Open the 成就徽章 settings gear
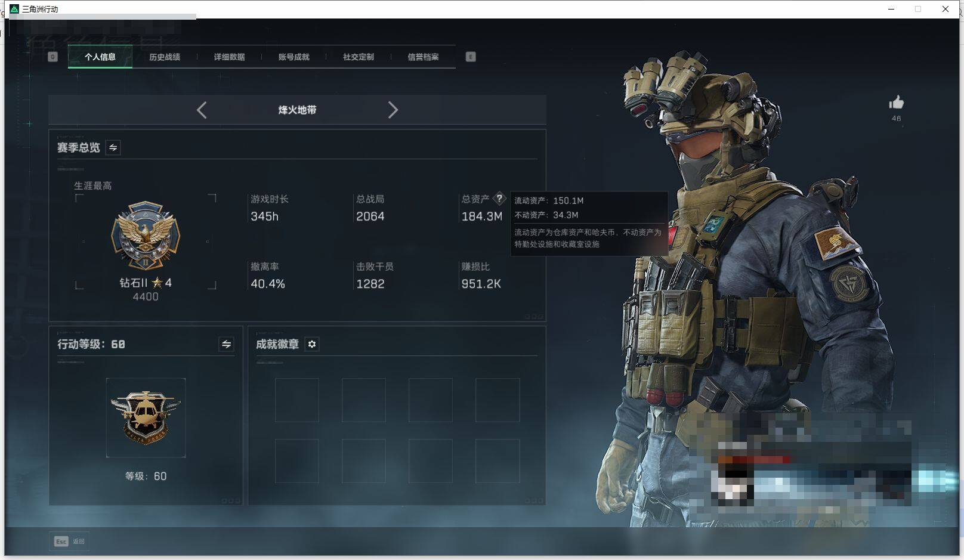 [x=312, y=344]
